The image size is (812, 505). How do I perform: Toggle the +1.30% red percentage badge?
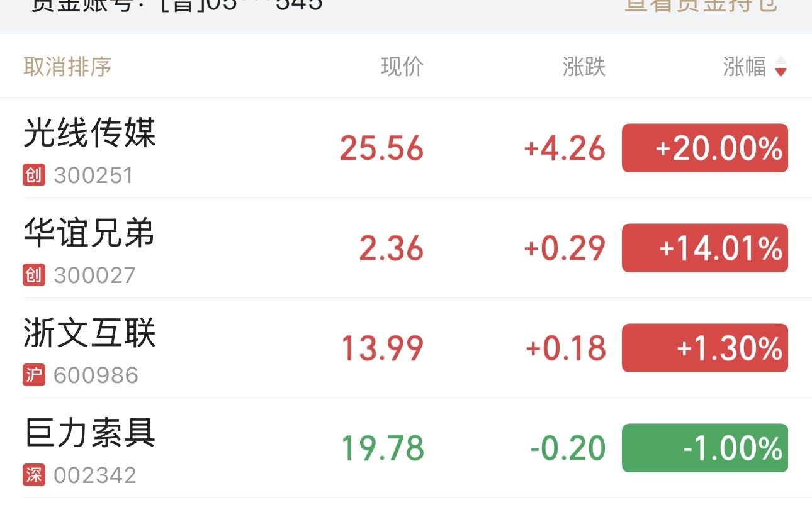[705, 348]
